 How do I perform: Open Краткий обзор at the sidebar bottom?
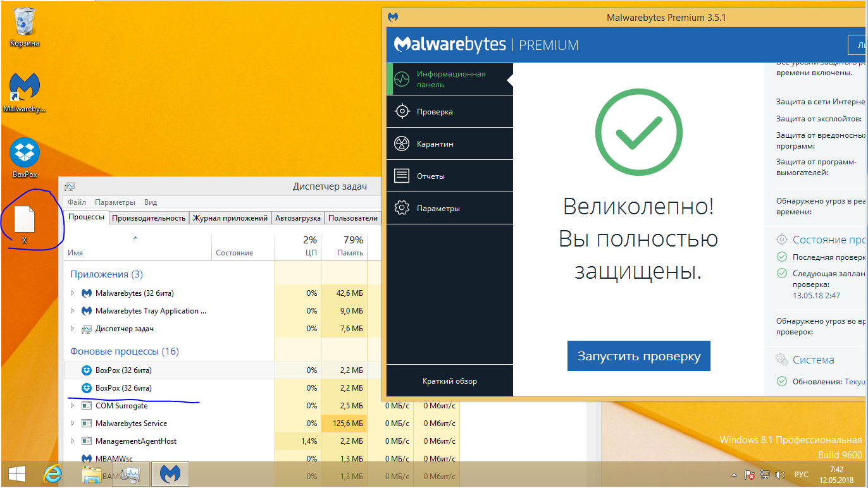pos(450,381)
